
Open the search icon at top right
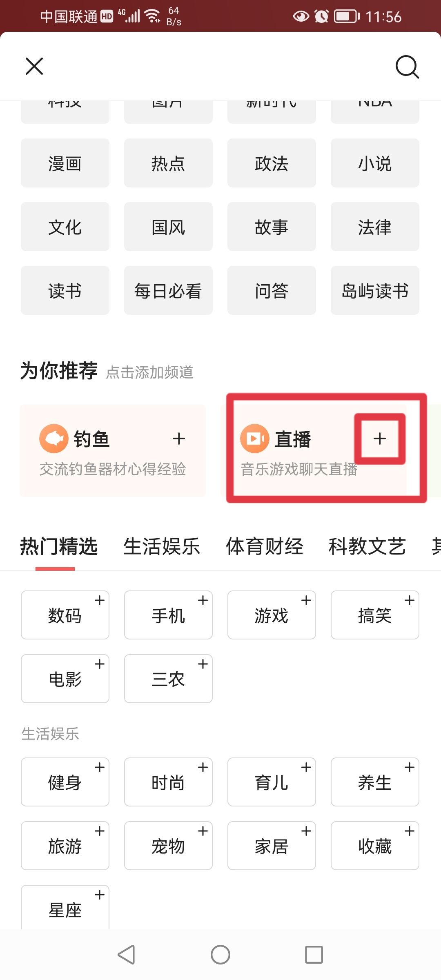coord(407,67)
